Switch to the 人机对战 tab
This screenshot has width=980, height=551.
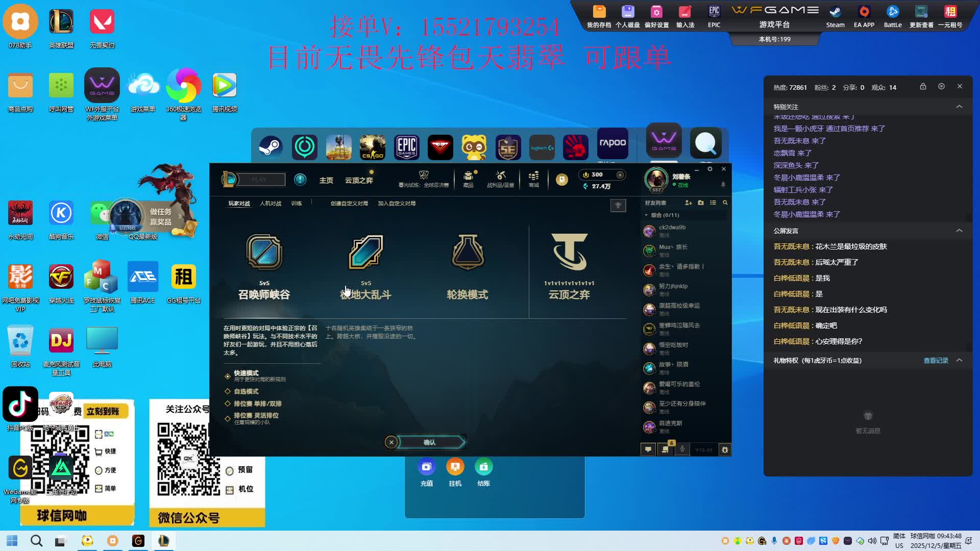(x=271, y=204)
